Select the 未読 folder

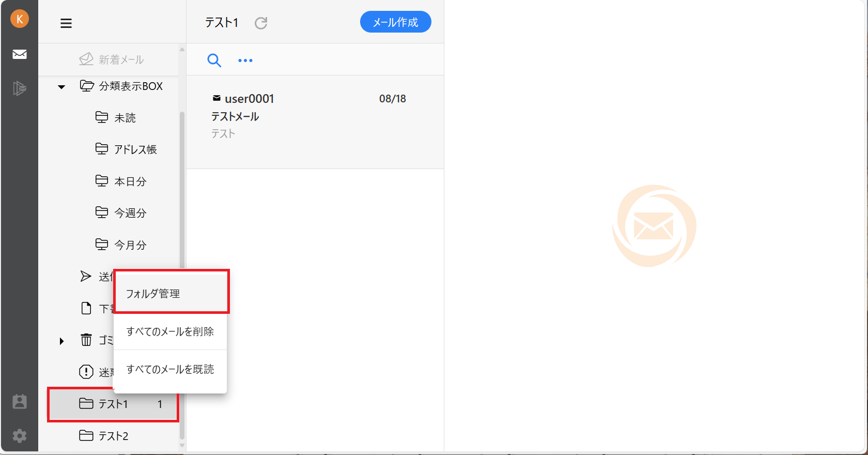(116, 118)
